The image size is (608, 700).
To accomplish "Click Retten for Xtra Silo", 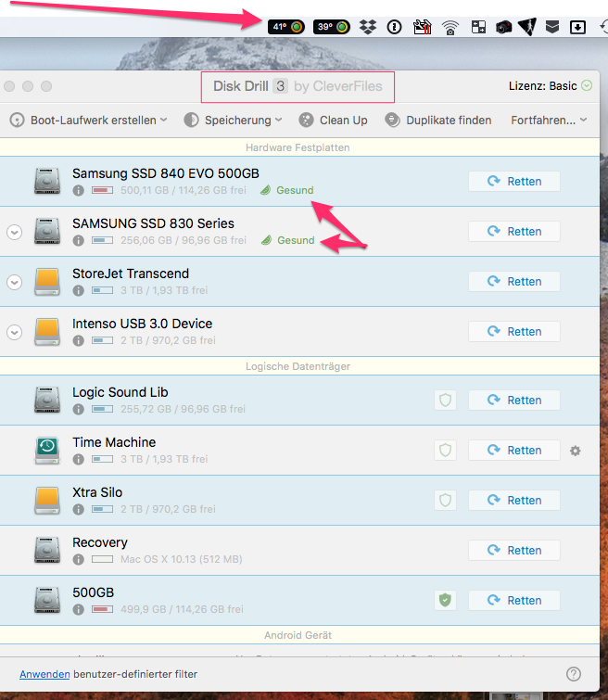I will (x=514, y=500).
